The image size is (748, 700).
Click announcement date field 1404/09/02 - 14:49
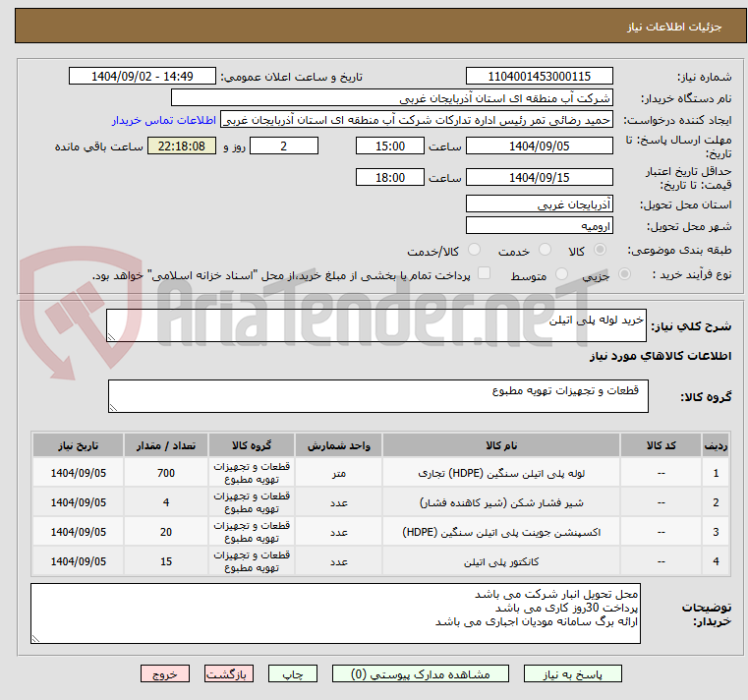143,76
